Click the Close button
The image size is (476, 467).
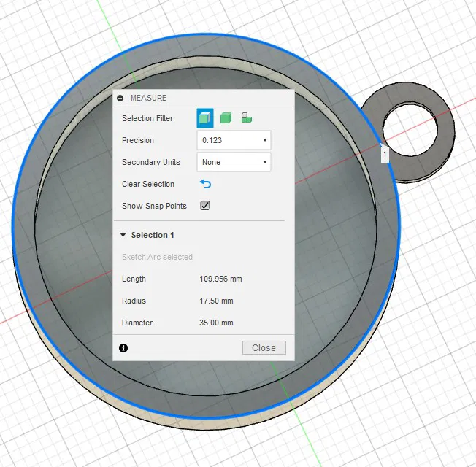[x=264, y=348]
